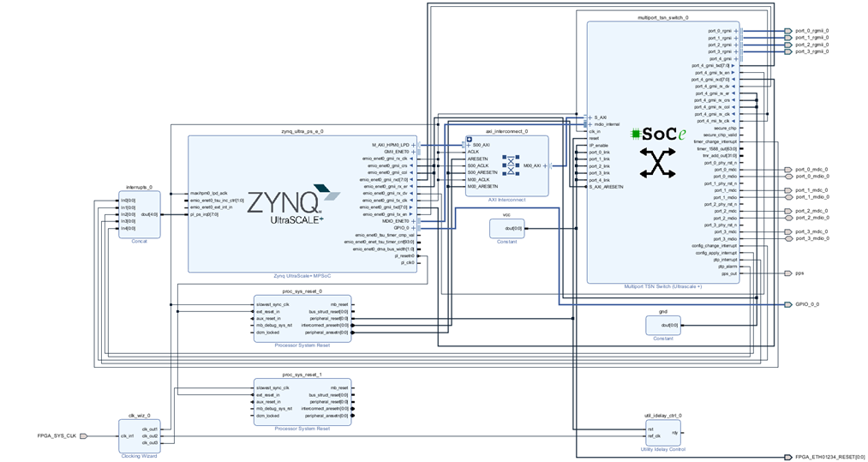Click the Clocking Wizard block label
The height and width of the screenshot is (462, 868).
(x=139, y=456)
